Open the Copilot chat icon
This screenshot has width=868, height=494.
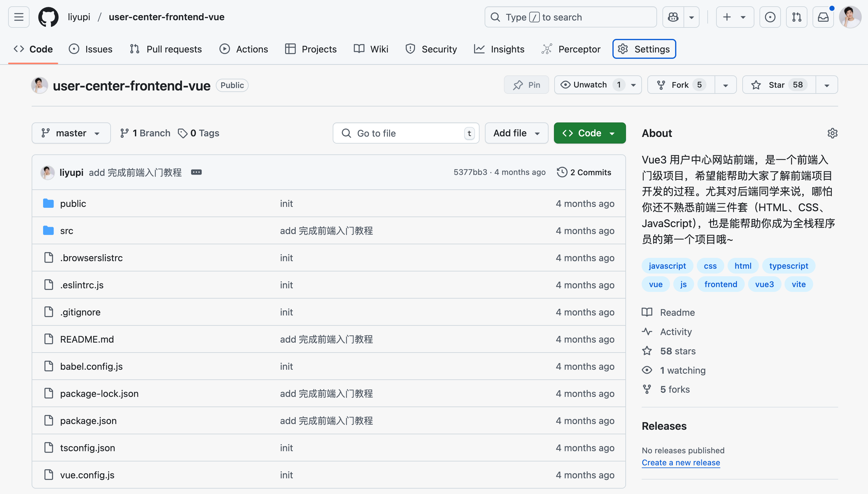click(x=673, y=17)
